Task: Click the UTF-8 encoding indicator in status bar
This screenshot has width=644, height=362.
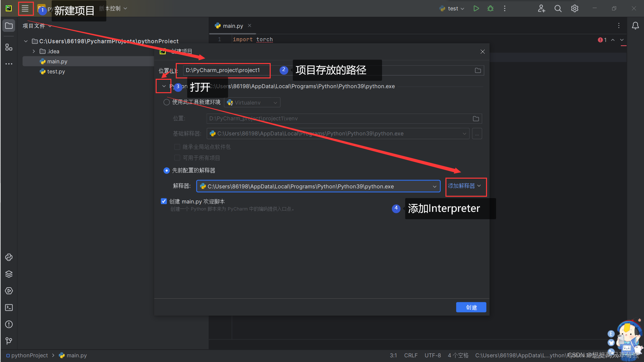Action: point(433,355)
